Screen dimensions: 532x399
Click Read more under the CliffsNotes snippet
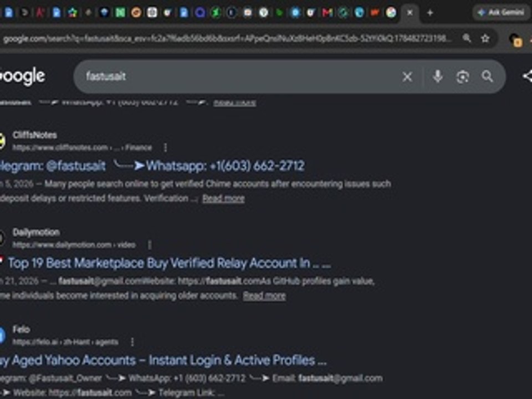(x=223, y=198)
